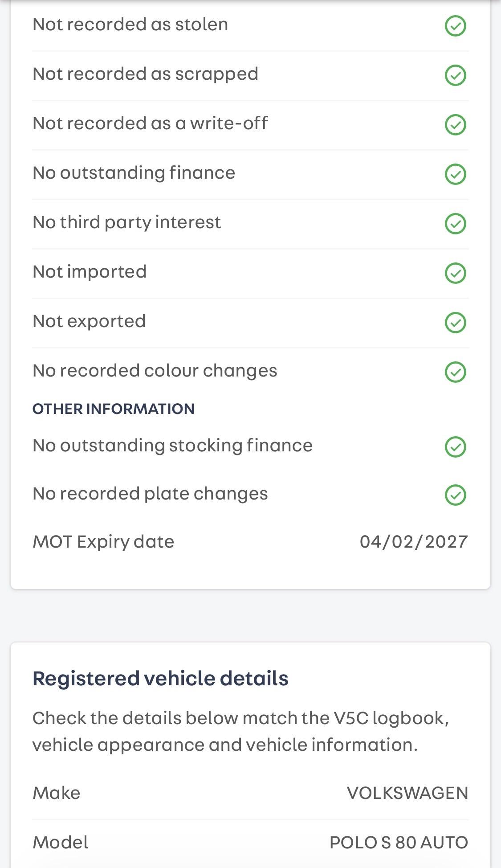The width and height of the screenshot is (501, 868).
Task: Tap the No outstanding stocking finance checkmark
Action: click(x=455, y=447)
